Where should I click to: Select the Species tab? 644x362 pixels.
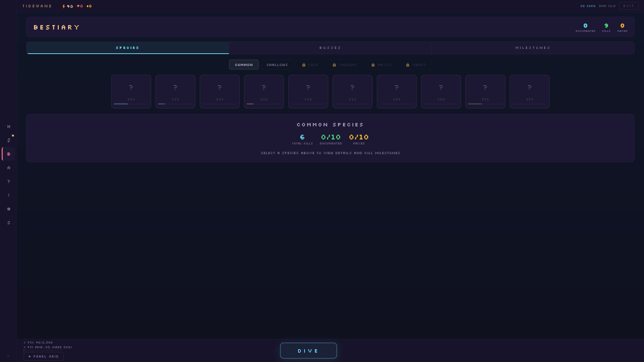coord(127,48)
